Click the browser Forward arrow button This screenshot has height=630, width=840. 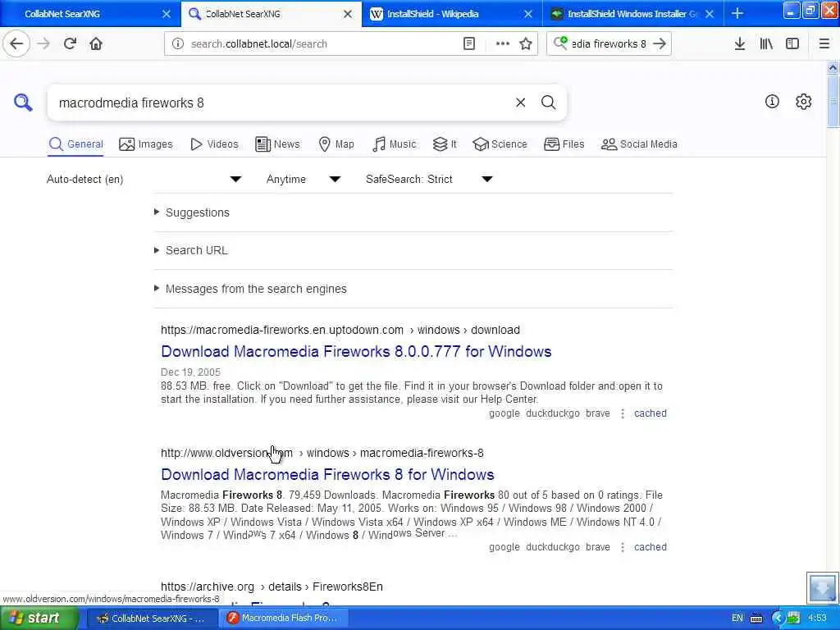coord(43,43)
